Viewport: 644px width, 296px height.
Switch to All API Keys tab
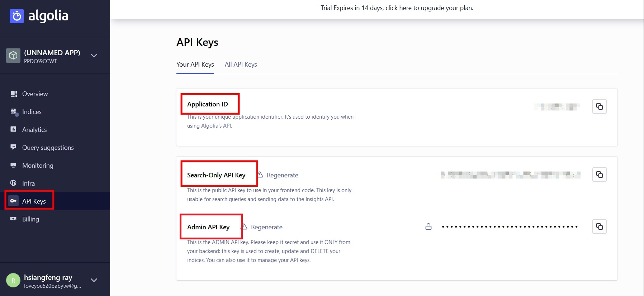[x=241, y=65]
